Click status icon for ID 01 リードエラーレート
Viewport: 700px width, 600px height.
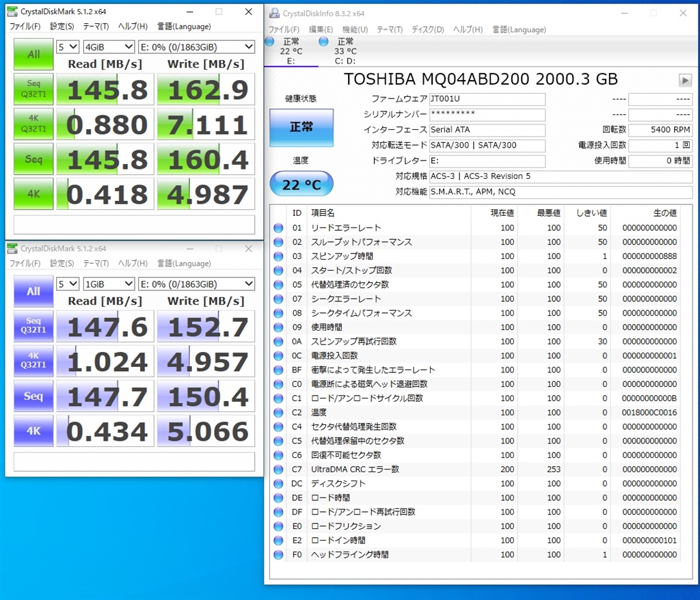(x=279, y=228)
